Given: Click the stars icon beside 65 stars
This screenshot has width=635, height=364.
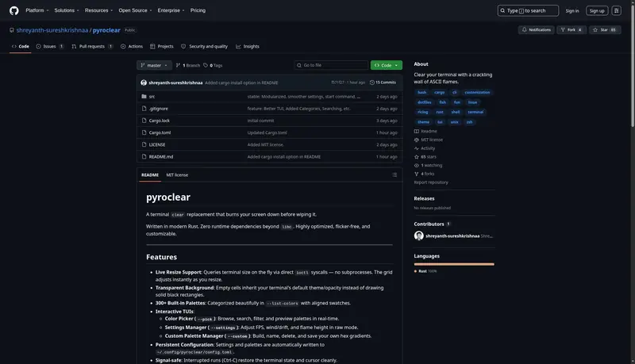Looking at the screenshot, I should (416, 157).
